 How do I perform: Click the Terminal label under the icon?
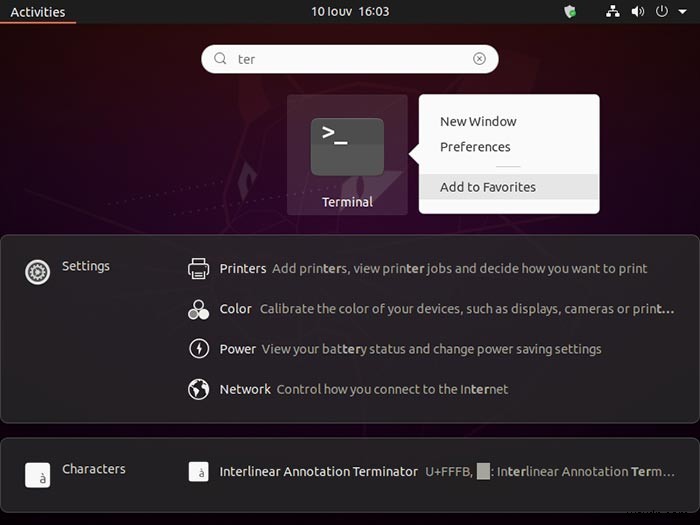347,202
